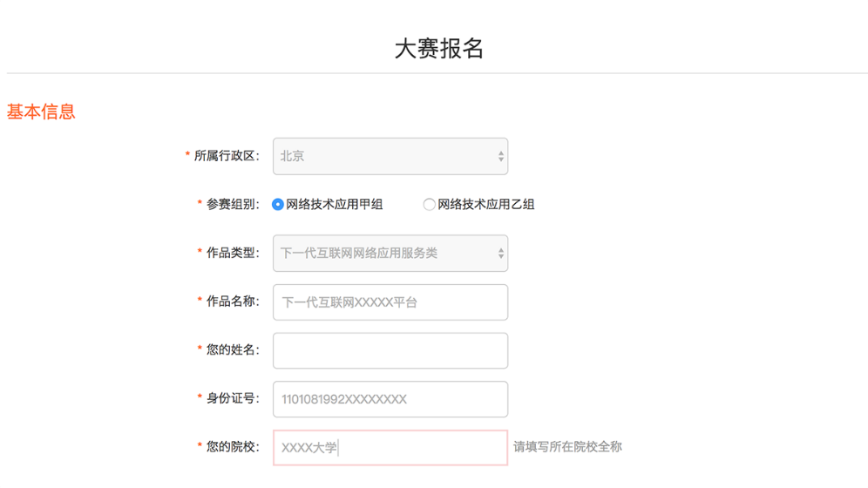Click the 所属行政区 field label
This screenshot has width=868, height=488.
click(x=227, y=156)
